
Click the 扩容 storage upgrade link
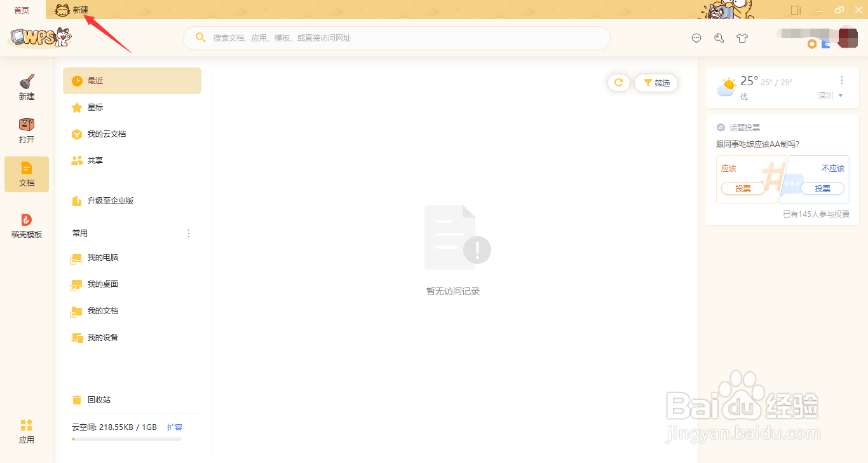(175, 427)
